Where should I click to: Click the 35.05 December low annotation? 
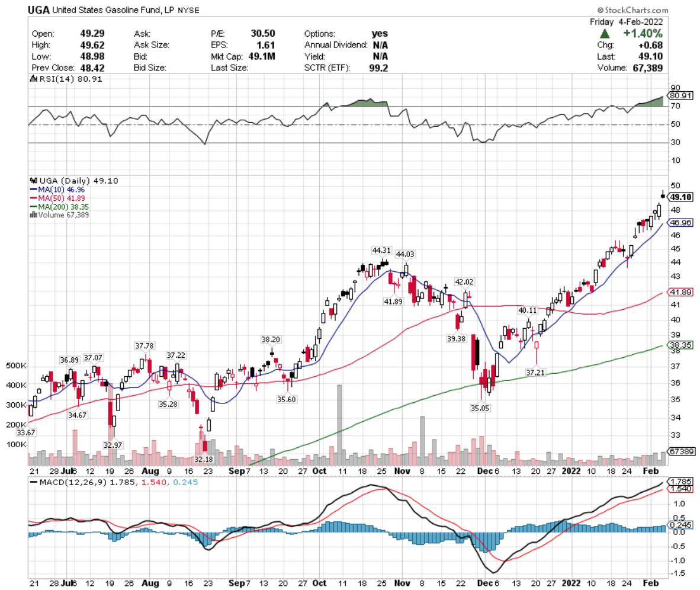(x=480, y=408)
